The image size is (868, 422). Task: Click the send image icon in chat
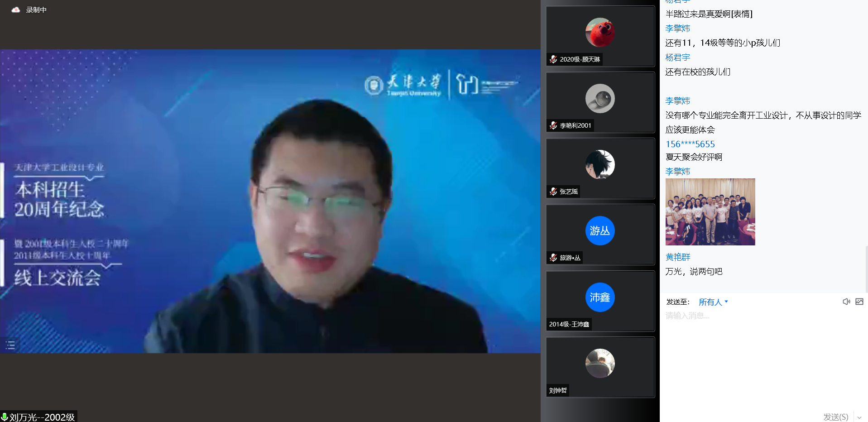pos(859,302)
